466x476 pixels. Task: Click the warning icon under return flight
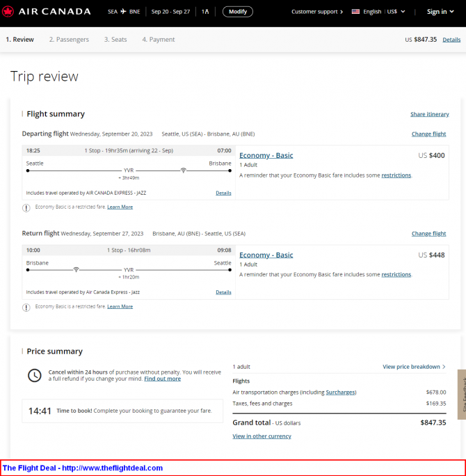(26, 308)
